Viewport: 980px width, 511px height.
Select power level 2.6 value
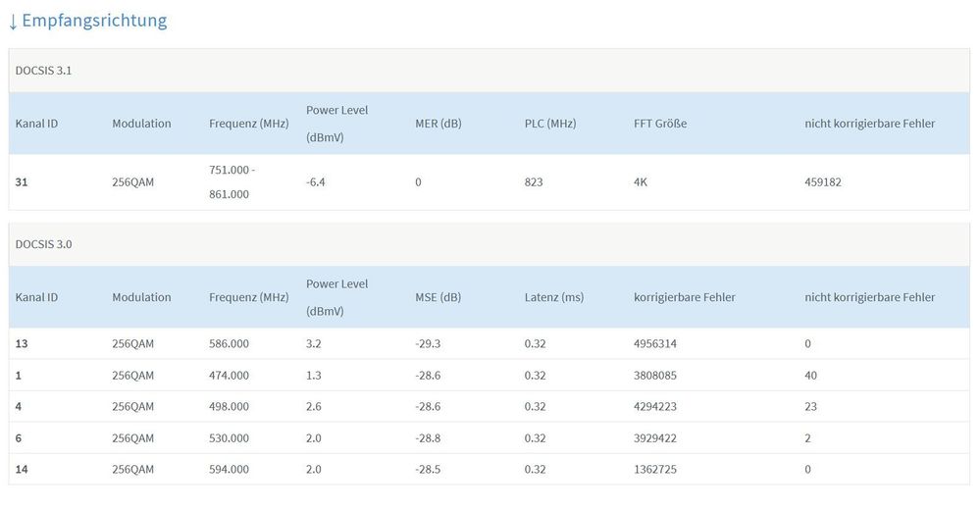pos(314,407)
